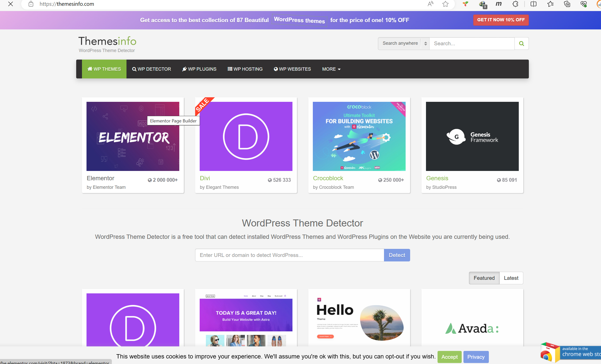Screen dimensions: 601x364
Task: Stop loading with the X icon
Action: tap(11, 4)
